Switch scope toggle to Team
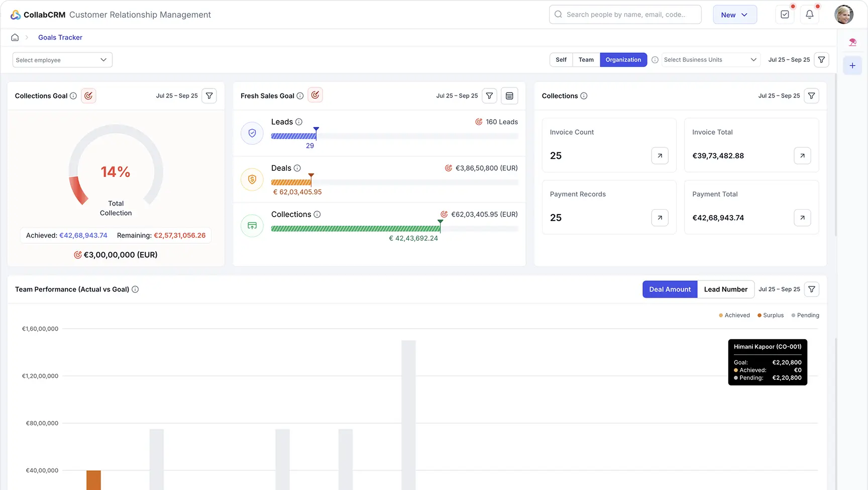The height and width of the screenshot is (490, 868). click(x=586, y=60)
